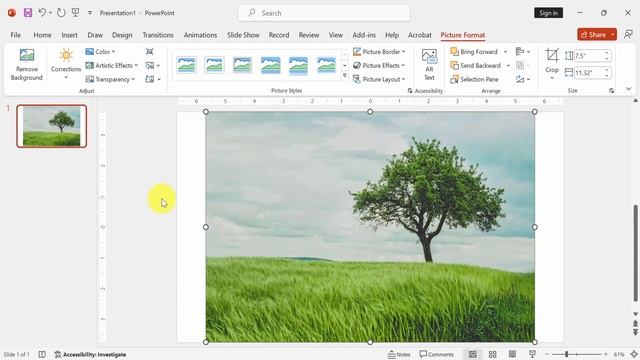Apply the fifth picture style thumbnail

click(298, 65)
